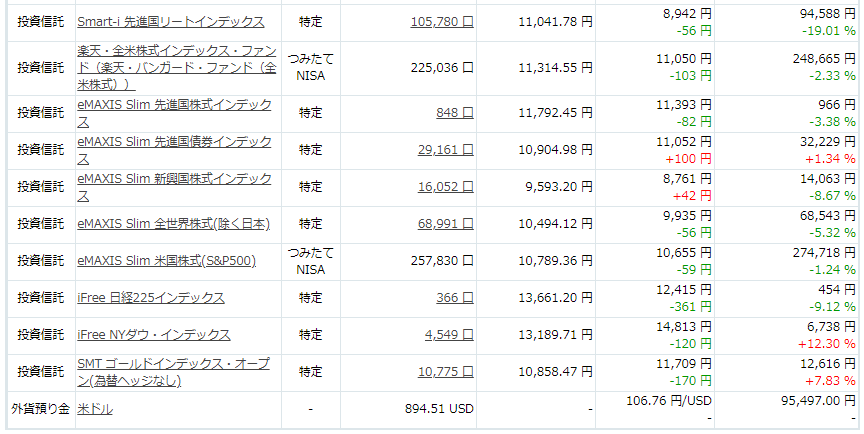Open eMAXIS Slim 全世界株式(除く日本) link
This screenshot has width=864, height=434.
pos(174,224)
